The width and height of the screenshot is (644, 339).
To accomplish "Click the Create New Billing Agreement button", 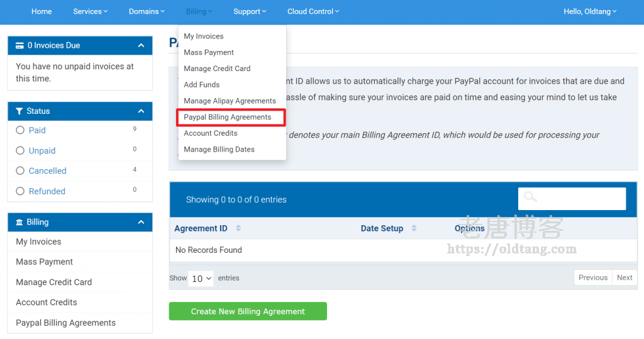I will (x=248, y=311).
